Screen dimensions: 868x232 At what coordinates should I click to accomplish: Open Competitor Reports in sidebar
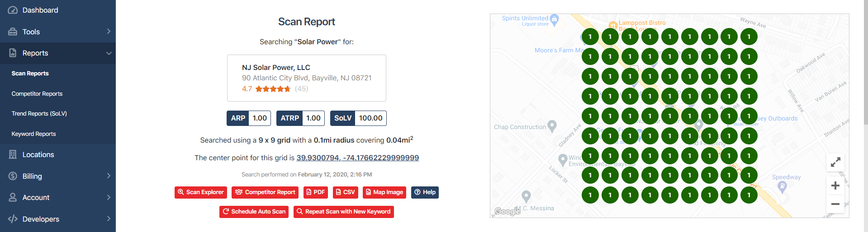point(37,93)
